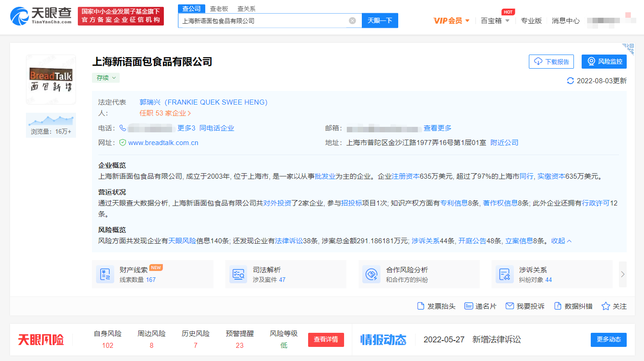Click the 天眼一下 search button

(x=380, y=20)
